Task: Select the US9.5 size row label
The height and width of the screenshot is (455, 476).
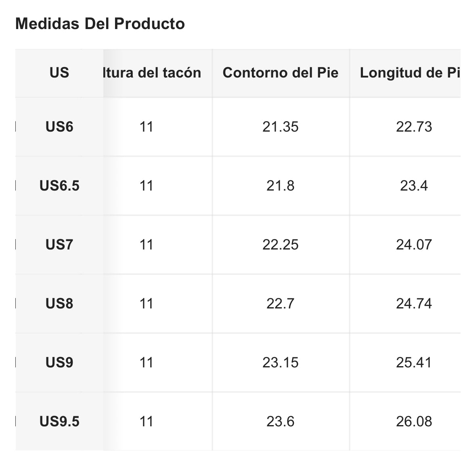Action: click(x=59, y=421)
